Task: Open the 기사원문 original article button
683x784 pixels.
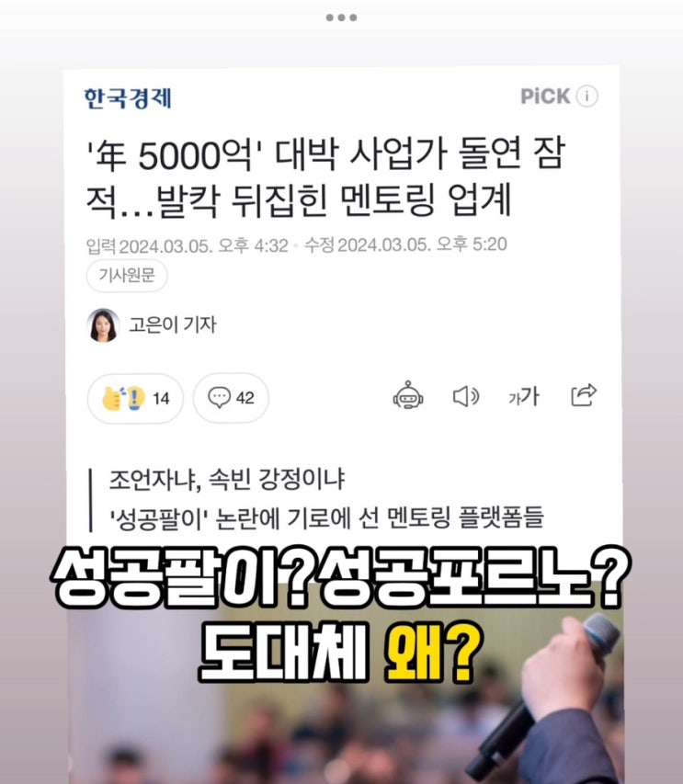Action: (x=127, y=276)
